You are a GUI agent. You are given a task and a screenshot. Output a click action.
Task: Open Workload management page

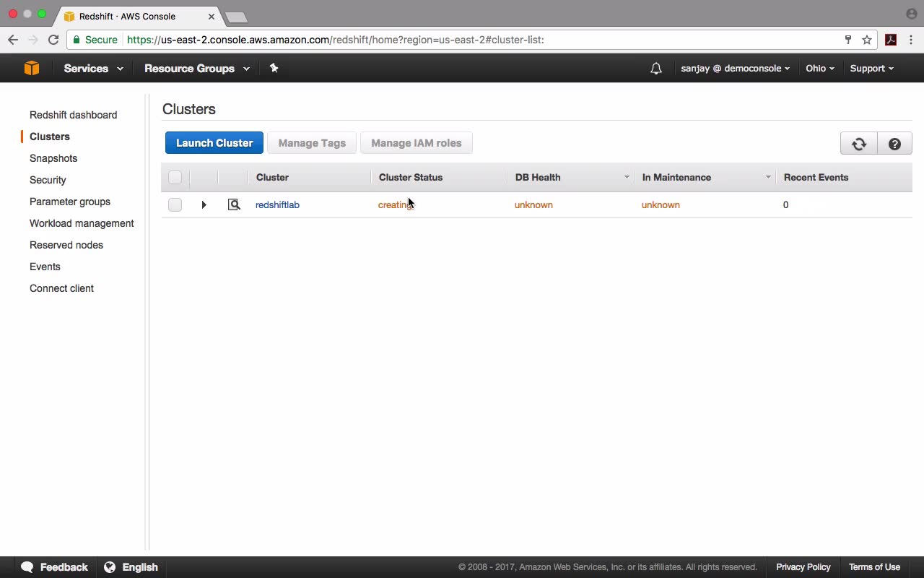pyautogui.click(x=82, y=223)
